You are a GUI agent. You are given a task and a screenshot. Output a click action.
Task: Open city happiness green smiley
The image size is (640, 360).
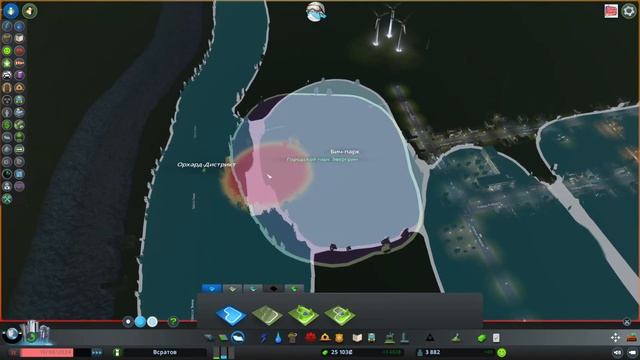[502, 352]
